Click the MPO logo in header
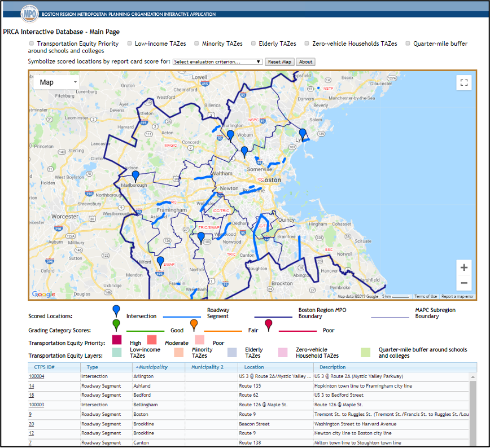This screenshot has height=448, width=490. (x=28, y=13)
